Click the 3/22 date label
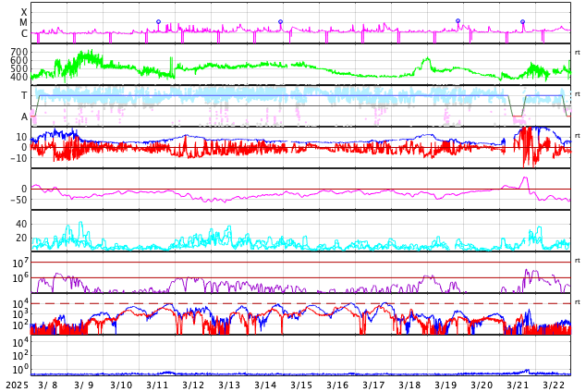586x392 pixels. 554,386
